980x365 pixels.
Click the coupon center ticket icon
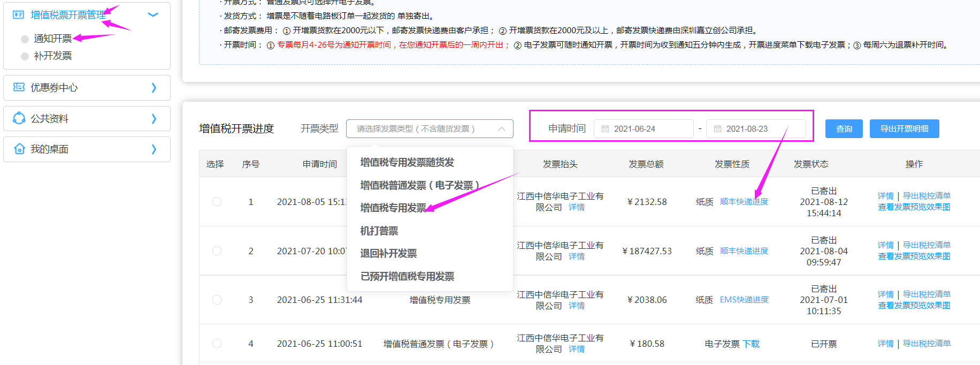(x=19, y=87)
